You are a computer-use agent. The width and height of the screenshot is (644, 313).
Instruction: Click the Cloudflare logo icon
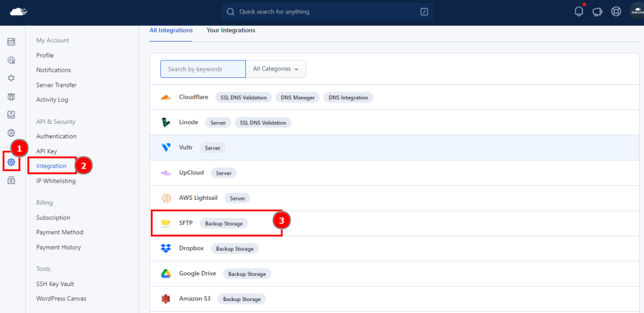coord(166,97)
